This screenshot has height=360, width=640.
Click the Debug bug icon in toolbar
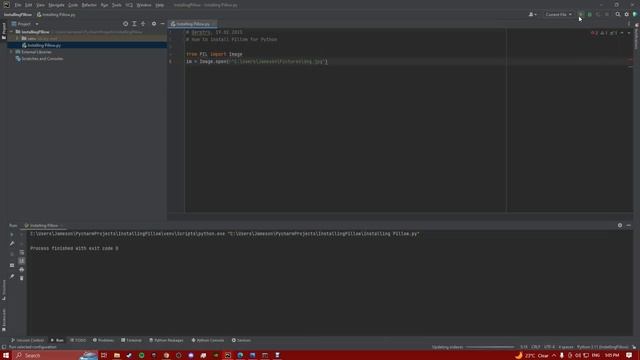(x=590, y=14)
